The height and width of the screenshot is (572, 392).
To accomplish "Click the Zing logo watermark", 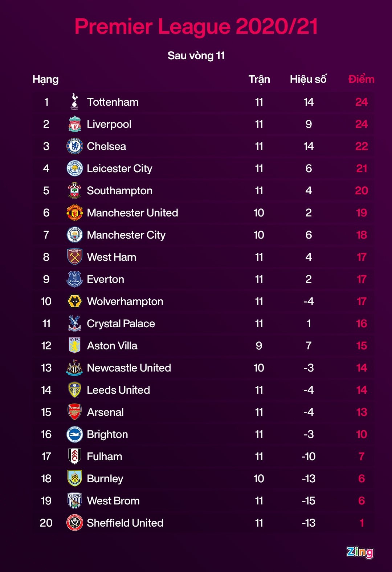I will (x=360, y=552).
